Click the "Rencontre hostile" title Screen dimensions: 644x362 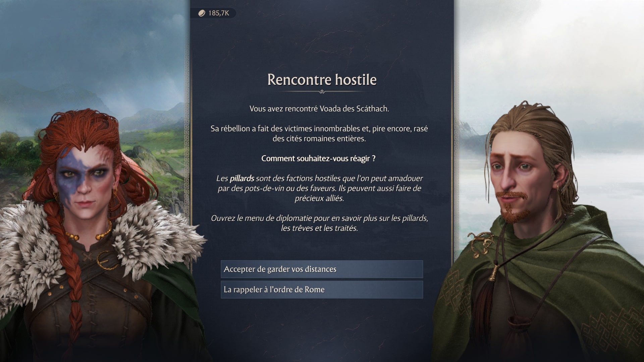coord(322,79)
